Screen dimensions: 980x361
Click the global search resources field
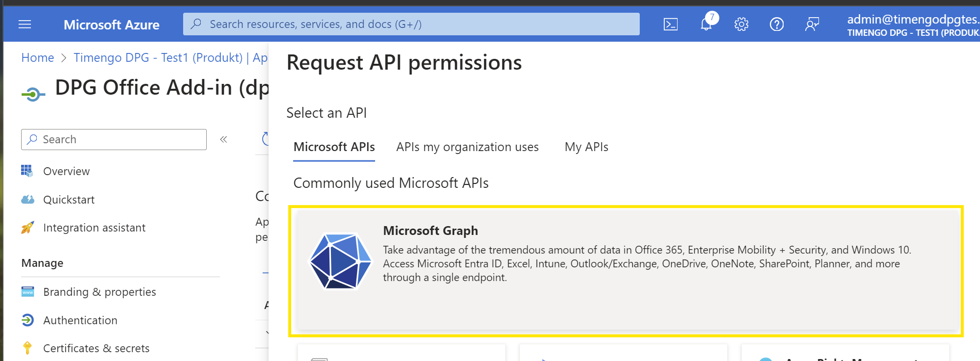tap(411, 25)
